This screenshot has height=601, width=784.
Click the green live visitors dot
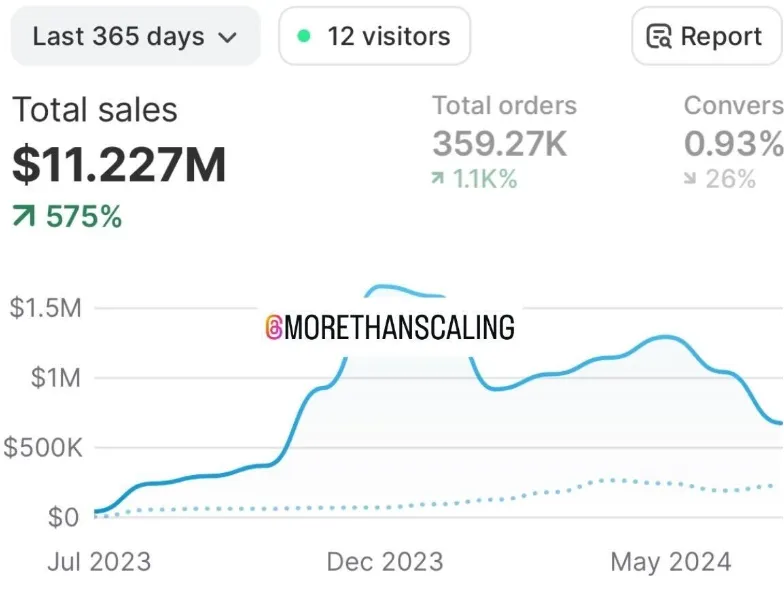[304, 36]
